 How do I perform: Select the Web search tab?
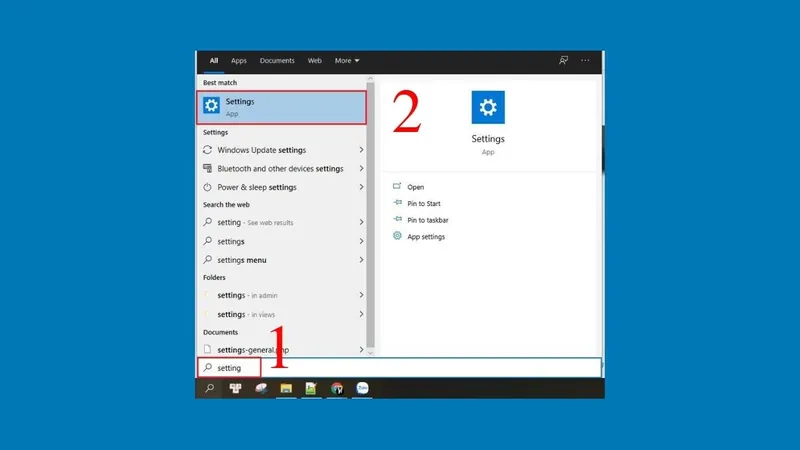pyautogui.click(x=314, y=61)
